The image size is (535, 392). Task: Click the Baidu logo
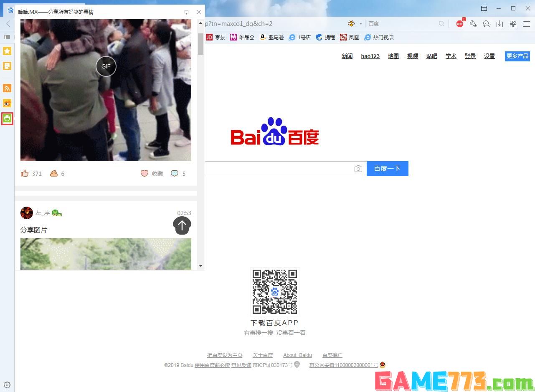(275, 132)
